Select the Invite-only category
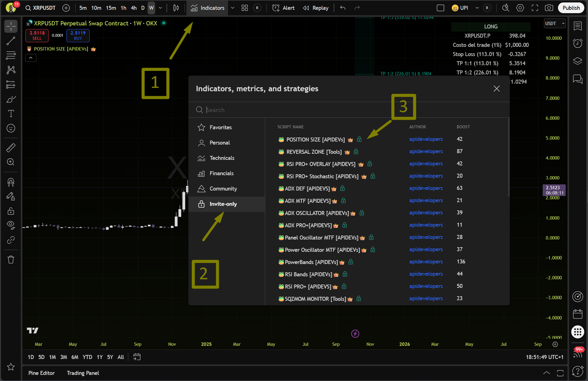Image resolution: width=588 pixels, height=381 pixels. coord(227,204)
